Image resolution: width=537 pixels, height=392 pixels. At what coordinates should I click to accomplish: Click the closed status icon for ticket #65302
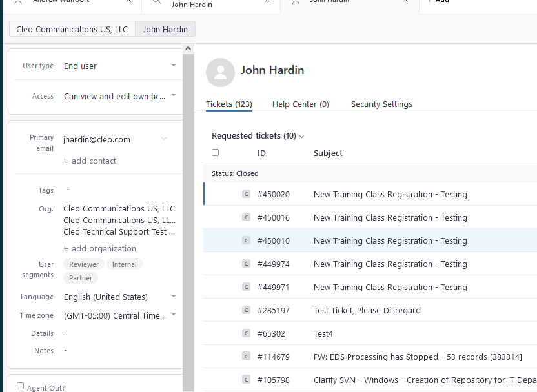[247, 333]
